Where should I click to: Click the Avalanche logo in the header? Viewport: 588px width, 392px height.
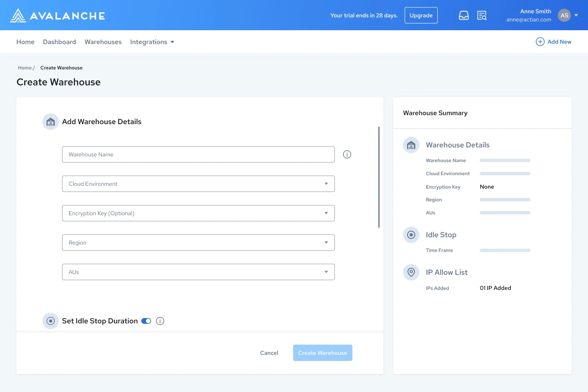coord(57,15)
